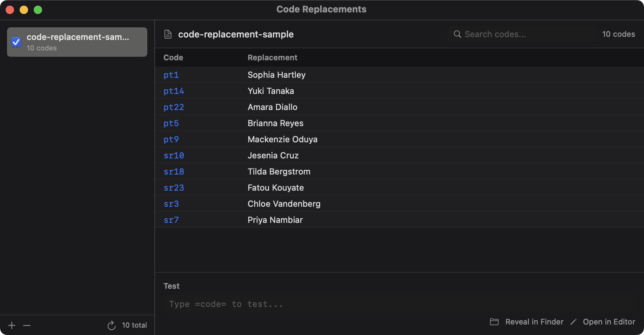Click the circular reload icon
Viewport: 644px width, 335px height.
pos(112,326)
